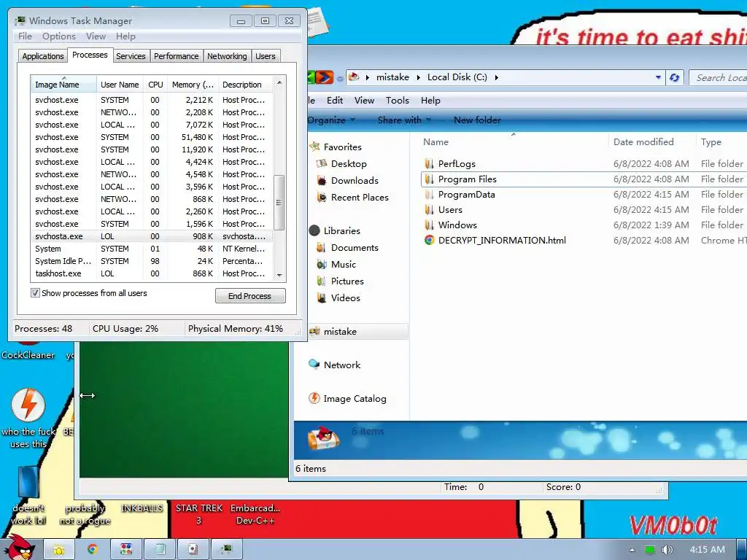Click the orange lightning bolt desktop icon
Screen dimensions: 747x560
(x=28, y=405)
